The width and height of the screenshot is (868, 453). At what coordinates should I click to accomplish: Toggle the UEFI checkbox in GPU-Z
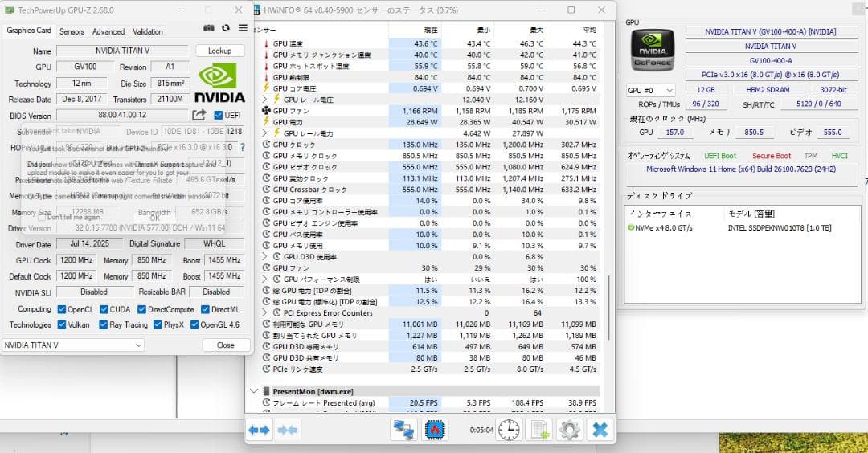coord(218,115)
